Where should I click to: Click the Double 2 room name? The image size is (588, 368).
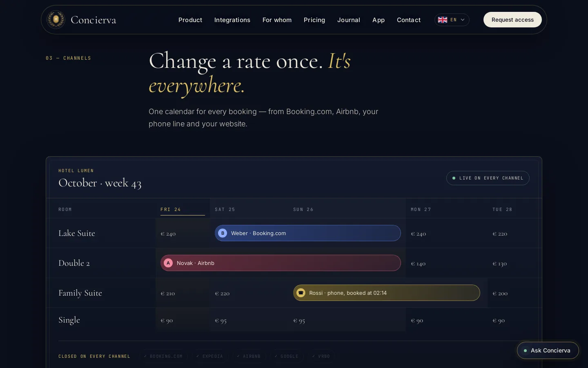click(x=74, y=263)
